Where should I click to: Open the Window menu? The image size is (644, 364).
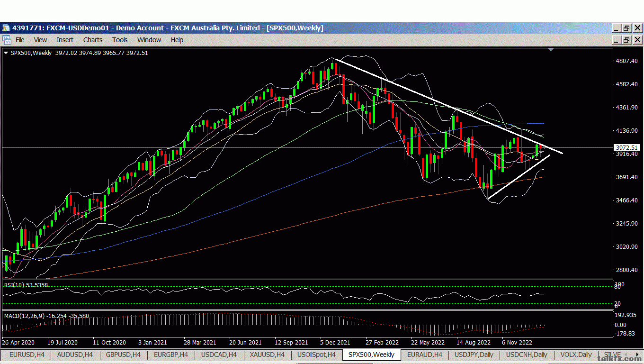pos(149,40)
